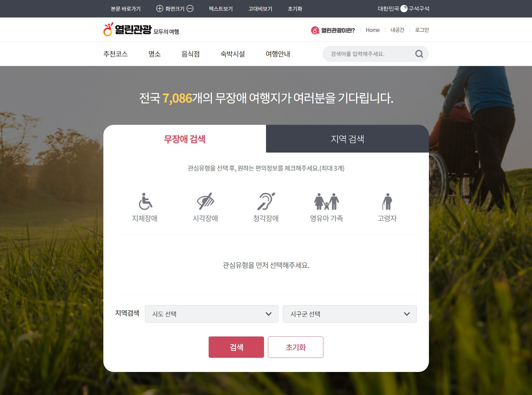Select the 영유아 가족 family icon

(x=326, y=201)
